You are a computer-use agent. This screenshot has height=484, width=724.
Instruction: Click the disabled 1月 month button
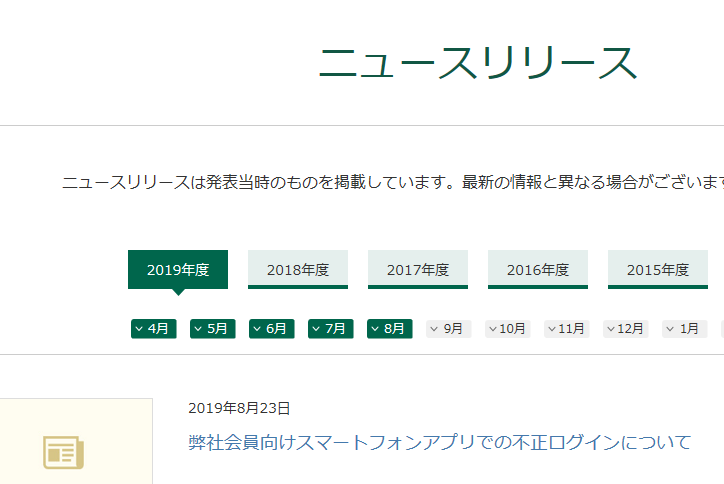pyautogui.click(x=685, y=329)
